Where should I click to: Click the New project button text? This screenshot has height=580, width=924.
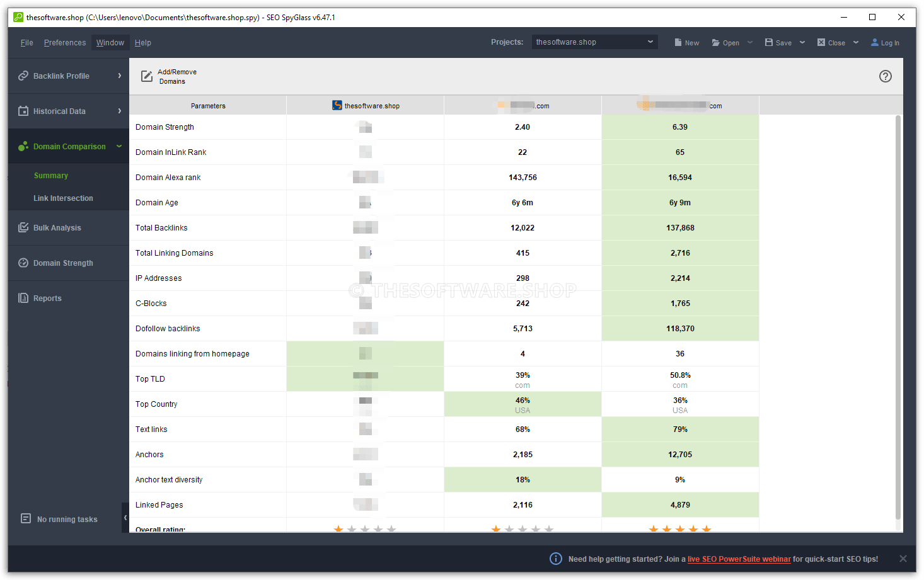[692, 43]
